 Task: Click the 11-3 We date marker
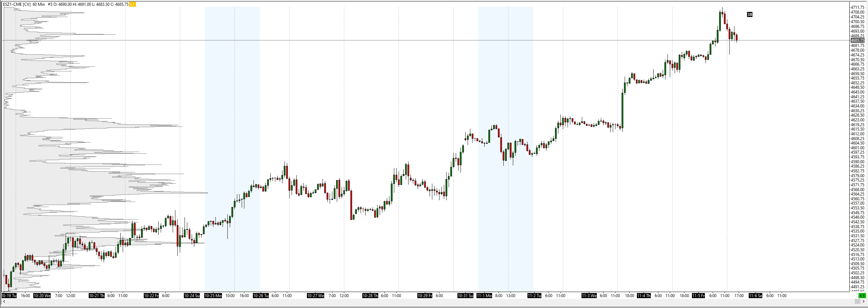(x=589, y=296)
